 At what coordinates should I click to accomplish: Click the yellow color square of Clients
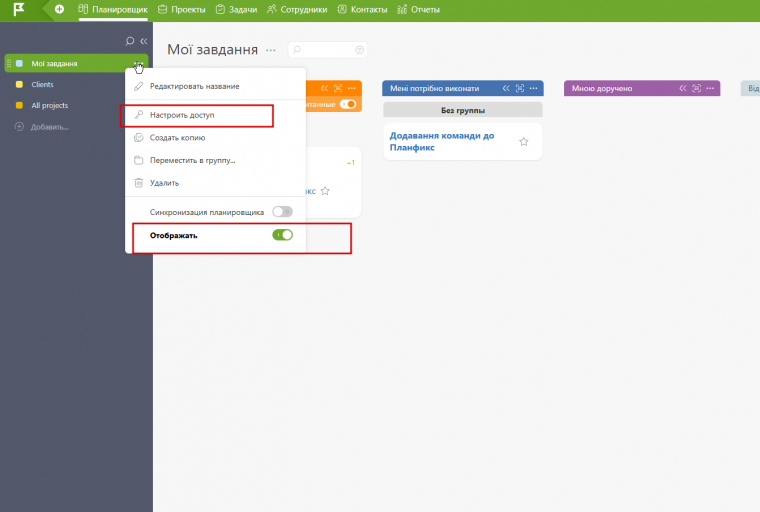coord(19,84)
